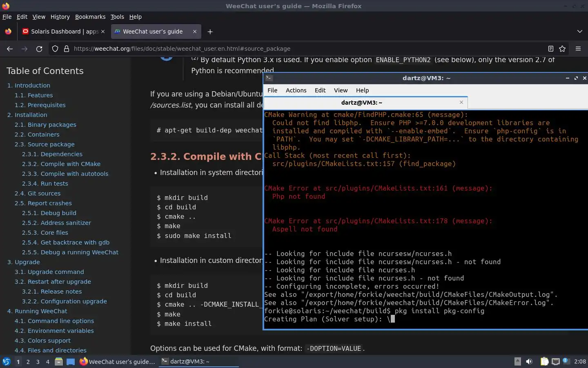
Task: Open 2.4. Git sources link
Action: coord(38,193)
